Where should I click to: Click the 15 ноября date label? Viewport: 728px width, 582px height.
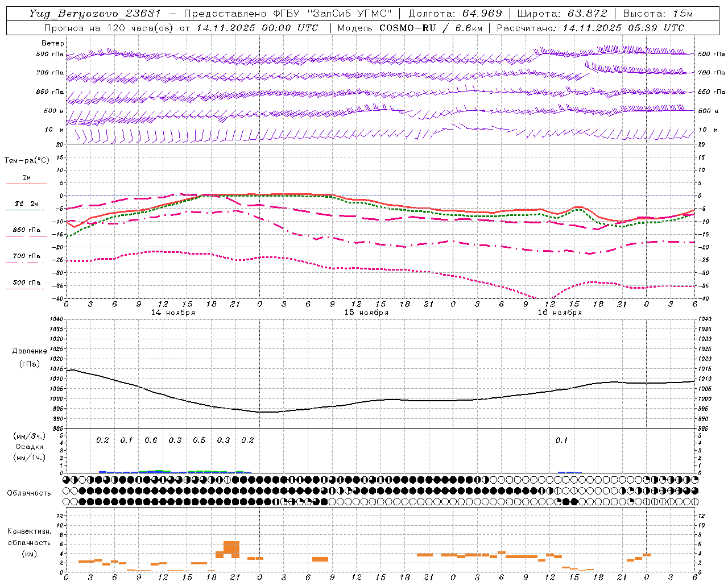366,313
